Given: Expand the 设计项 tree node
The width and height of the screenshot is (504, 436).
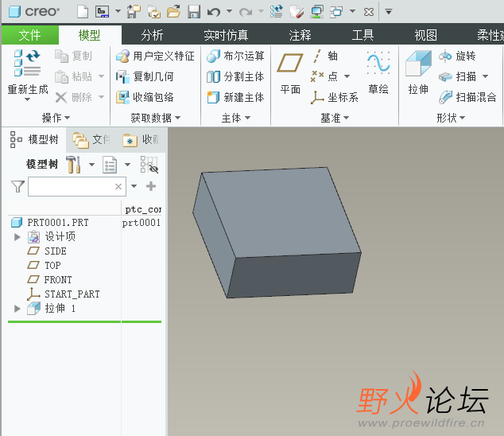Looking at the screenshot, I should 17,237.
